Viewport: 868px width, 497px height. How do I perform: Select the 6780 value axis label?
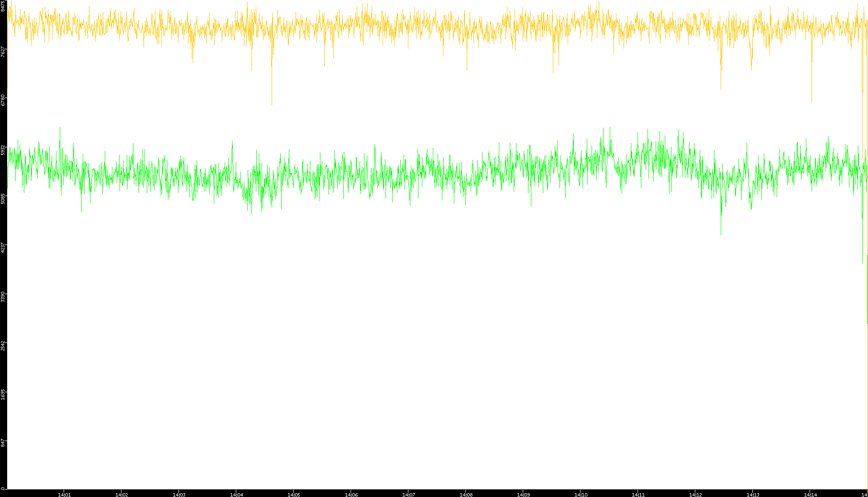(x=3, y=100)
